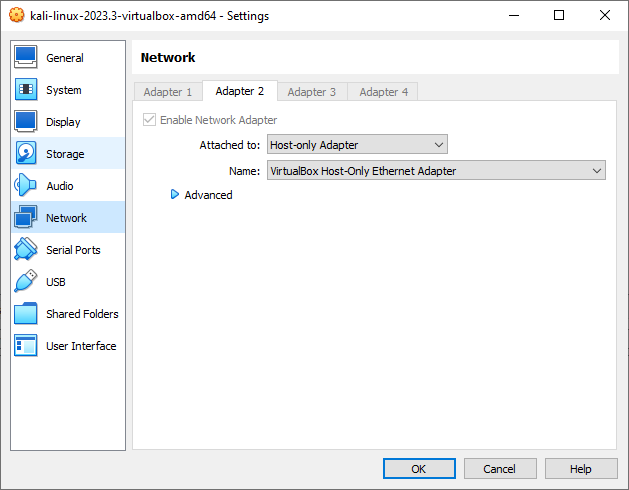Viewport: 629px width, 490px height.
Task: Expand the Advanced section arrow
Action: 174,195
